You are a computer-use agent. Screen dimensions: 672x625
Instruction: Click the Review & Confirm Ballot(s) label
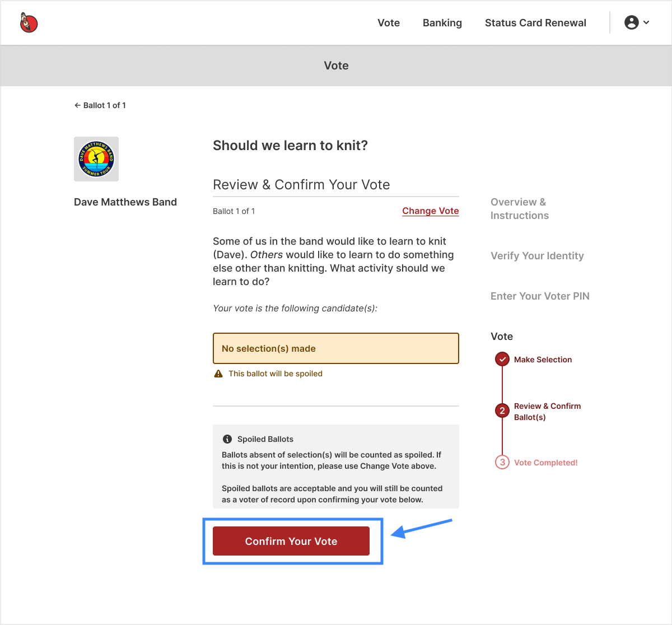point(547,412)
